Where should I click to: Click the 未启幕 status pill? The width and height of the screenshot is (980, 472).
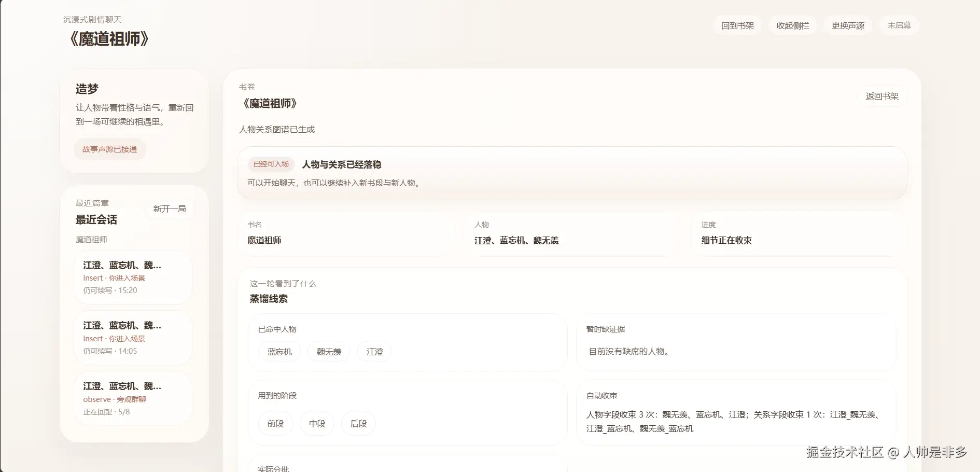899,25
